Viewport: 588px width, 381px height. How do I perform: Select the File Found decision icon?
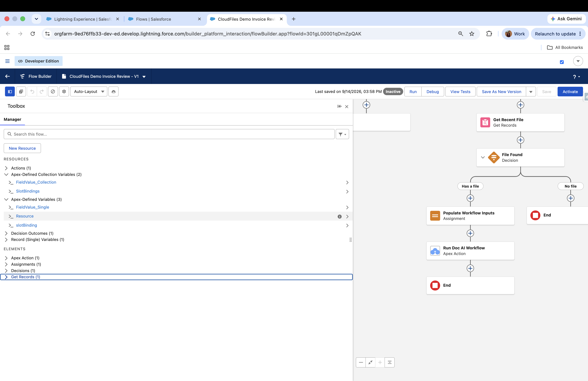(x=494, y=157)
